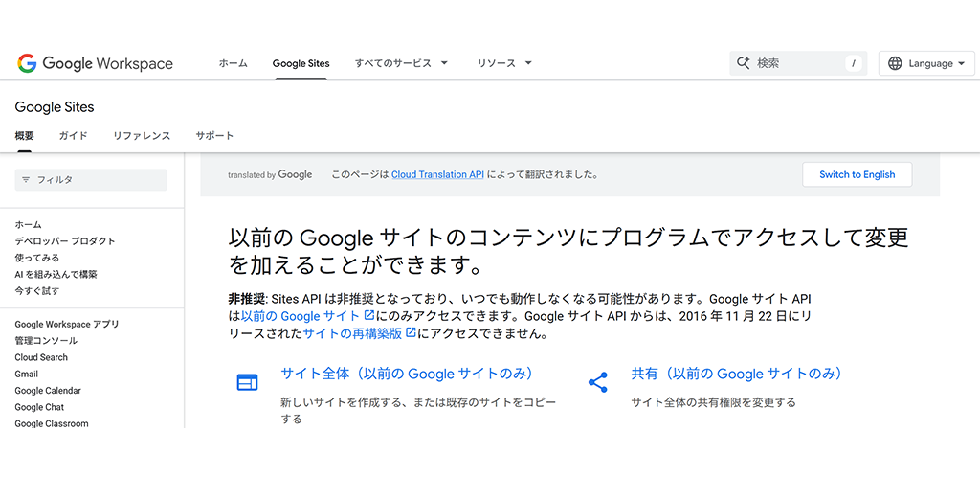The width and height of the screenshot is (980, 477).
Task: Click the translated by Google logo
Action: click(270, 175)
